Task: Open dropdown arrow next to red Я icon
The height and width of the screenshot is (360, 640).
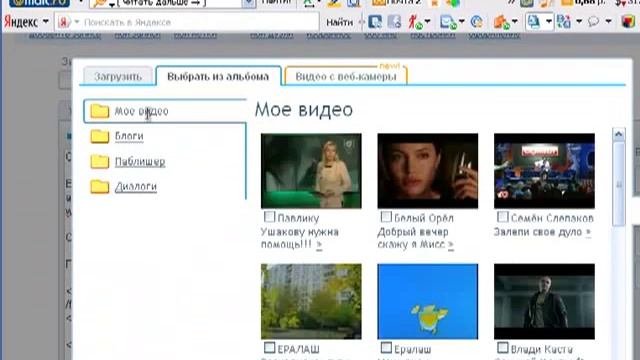Action: point(76,22)
